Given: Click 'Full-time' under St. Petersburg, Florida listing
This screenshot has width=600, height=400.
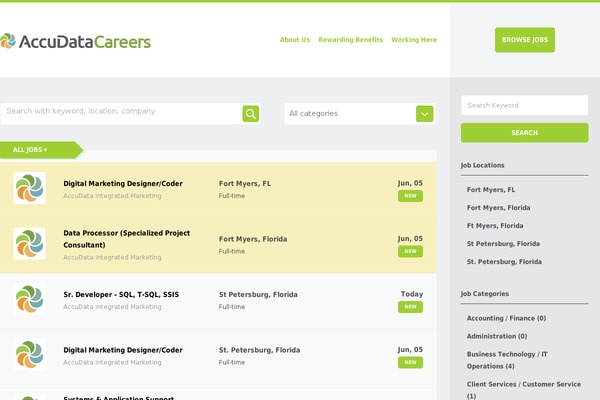Looking at the screenshot, I should (232, 362).
